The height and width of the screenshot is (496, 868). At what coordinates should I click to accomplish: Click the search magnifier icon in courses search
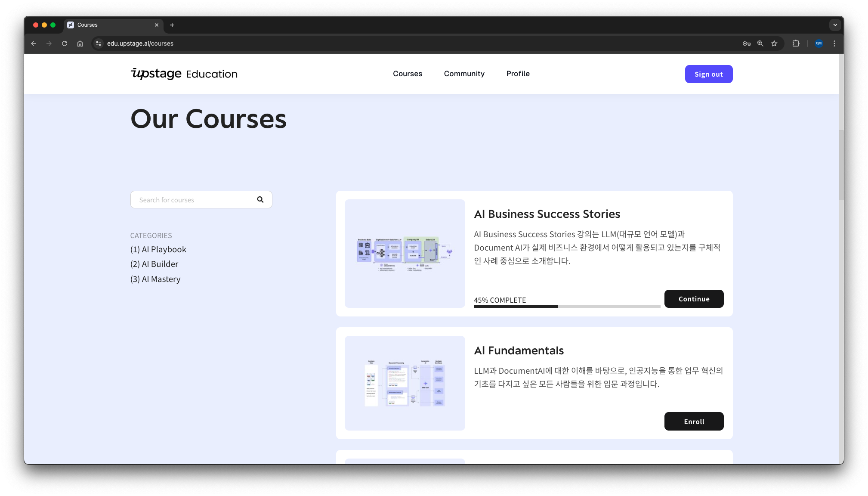[x=260, y=199]
